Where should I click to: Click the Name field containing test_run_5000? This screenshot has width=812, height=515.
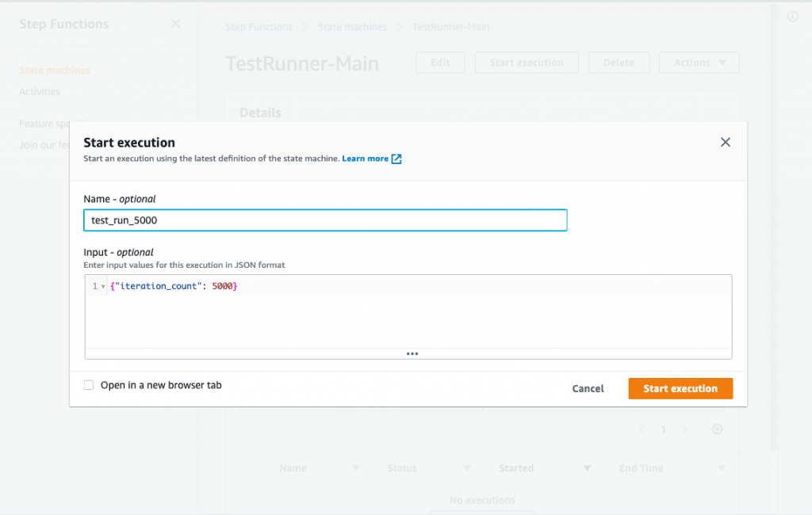[325, 220]
